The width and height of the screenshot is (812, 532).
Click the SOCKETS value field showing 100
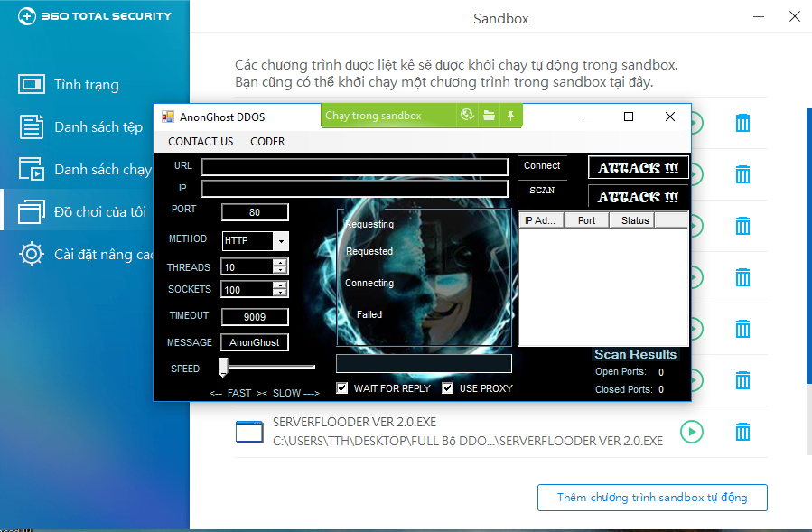point(247,290)
